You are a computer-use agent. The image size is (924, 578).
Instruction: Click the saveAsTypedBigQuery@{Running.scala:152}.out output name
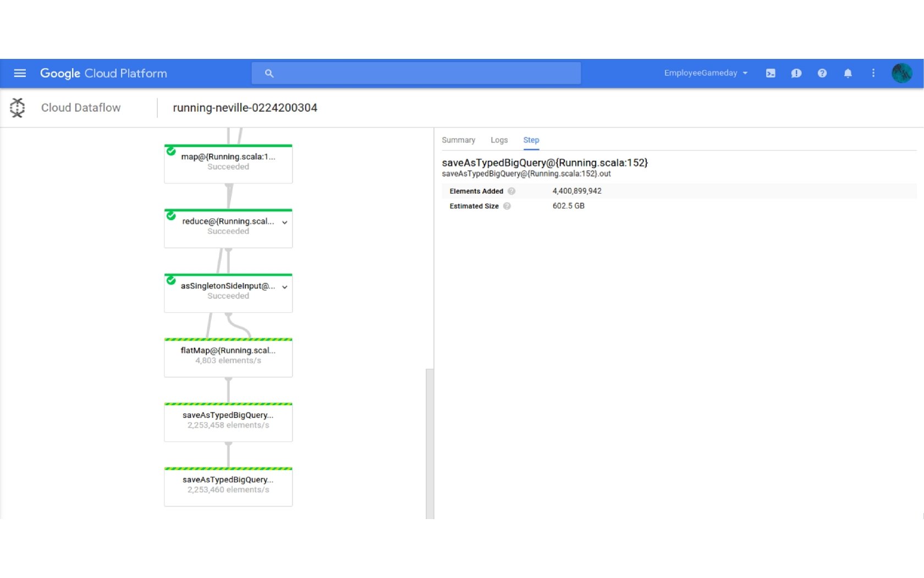[526, 173]
